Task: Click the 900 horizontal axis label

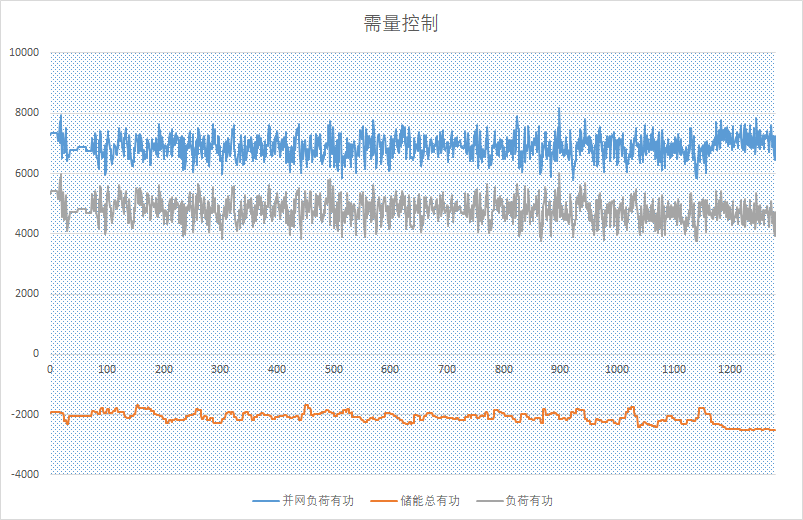Action: (560, 369)
